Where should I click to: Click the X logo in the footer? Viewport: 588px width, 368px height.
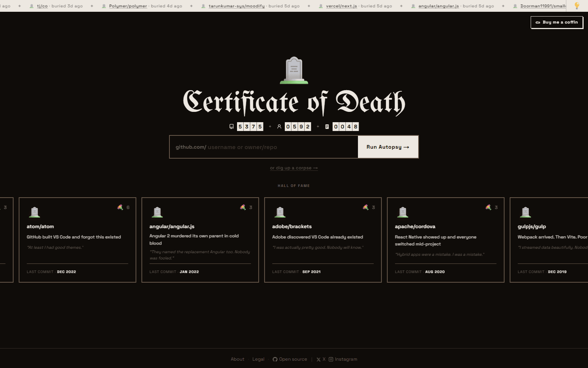(x=319, y=360)
